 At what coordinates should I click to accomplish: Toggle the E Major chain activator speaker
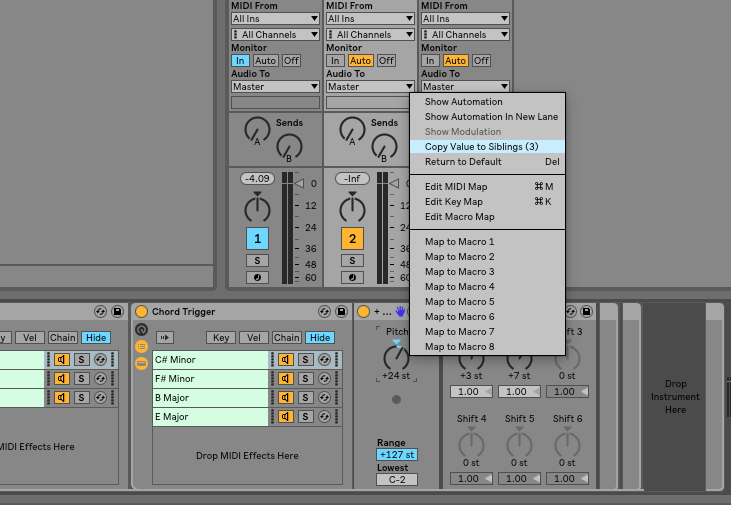tap(286, 417)
